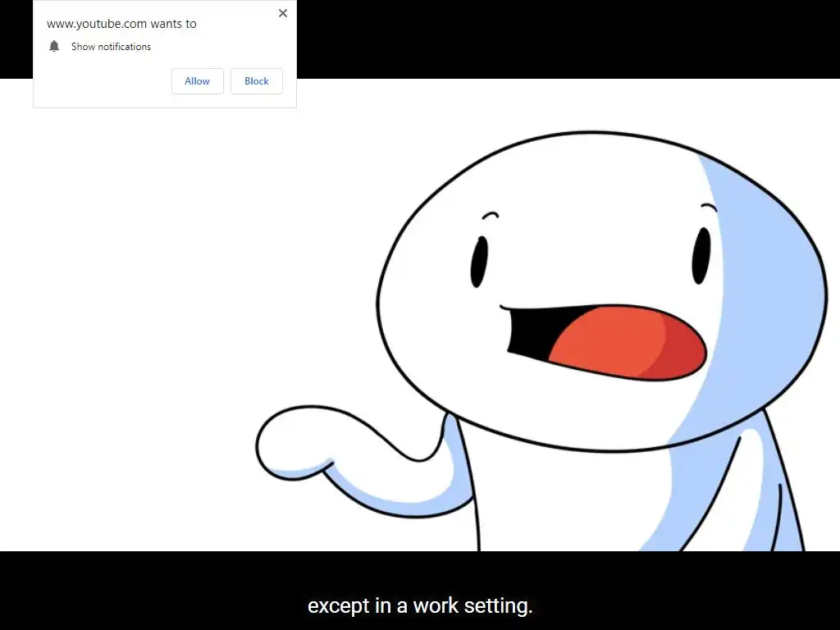Click the 'www.youtube.com wants to' text

tap(121, 24)
